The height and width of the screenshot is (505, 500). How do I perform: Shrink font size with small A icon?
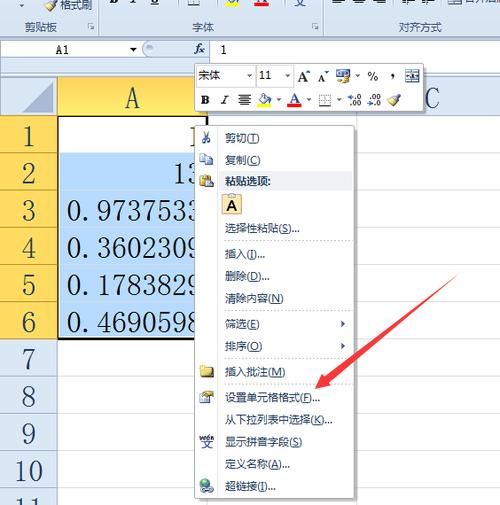323,77
